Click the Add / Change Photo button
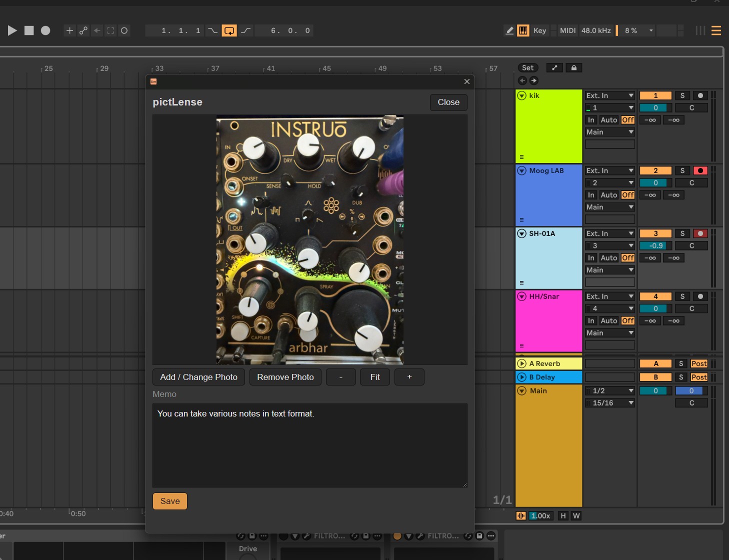Image resolution: width=729 pixels, height=560 pixels. (x=198, y=377)
